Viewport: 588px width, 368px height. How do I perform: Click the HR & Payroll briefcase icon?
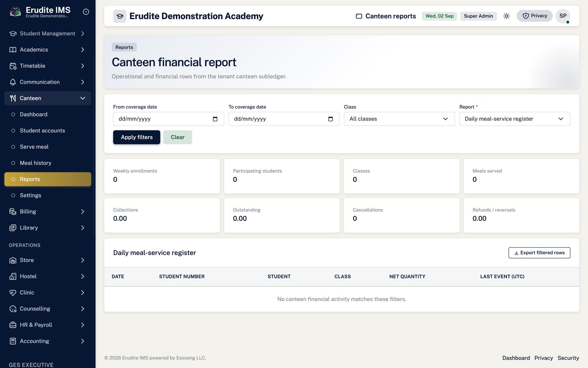[x=13, y=325]
